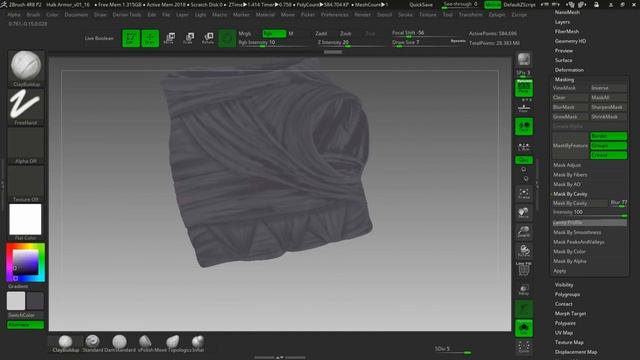Collapse the Masking sub-palette
Screen dimensions: 640x360
[564, 80]
